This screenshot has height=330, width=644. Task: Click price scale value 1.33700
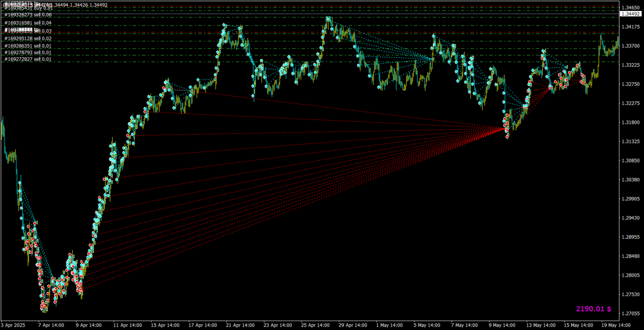pyautogui.click(x=630, y=46)
